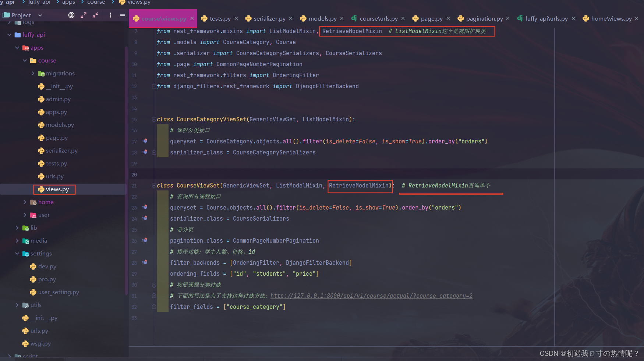
Task: Expand the user folder
Action: pos(25,215)
